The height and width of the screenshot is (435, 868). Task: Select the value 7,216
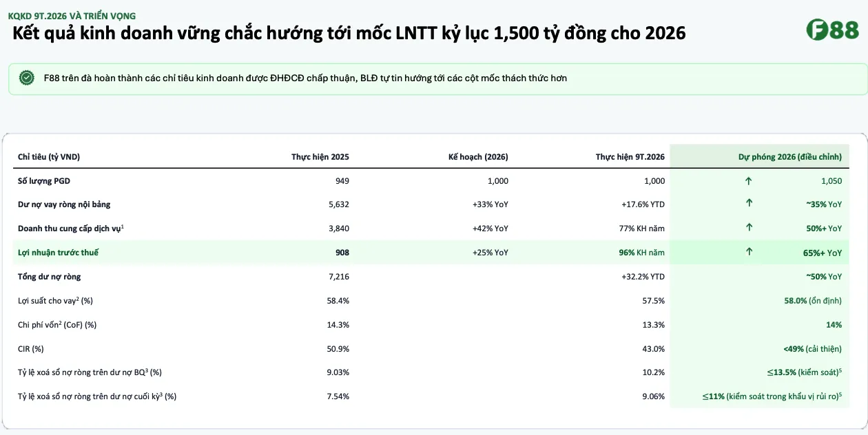pos(338,277)
